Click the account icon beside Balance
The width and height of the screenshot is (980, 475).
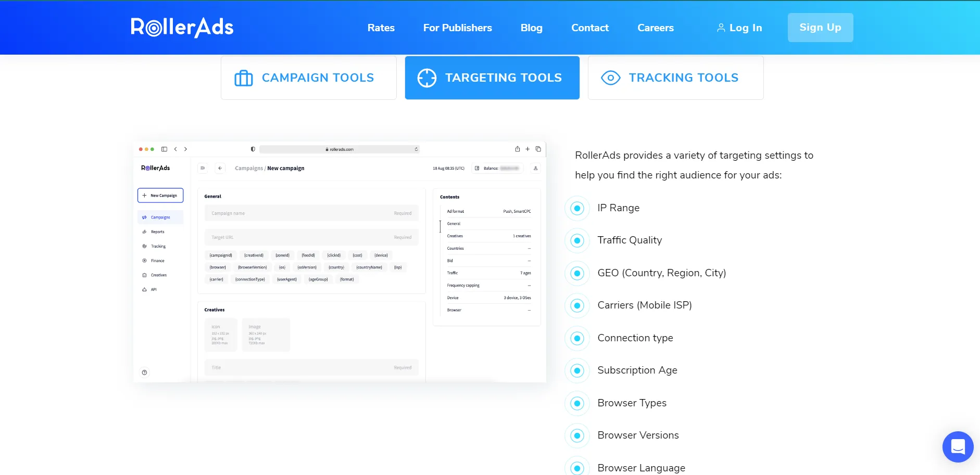535,168
